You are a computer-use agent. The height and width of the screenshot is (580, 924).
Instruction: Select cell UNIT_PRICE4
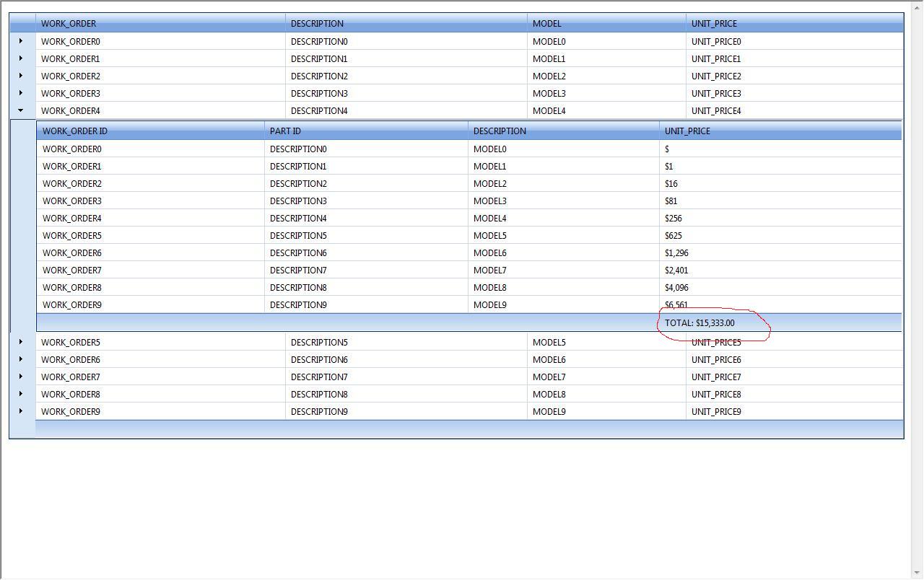tap(795, 110)
